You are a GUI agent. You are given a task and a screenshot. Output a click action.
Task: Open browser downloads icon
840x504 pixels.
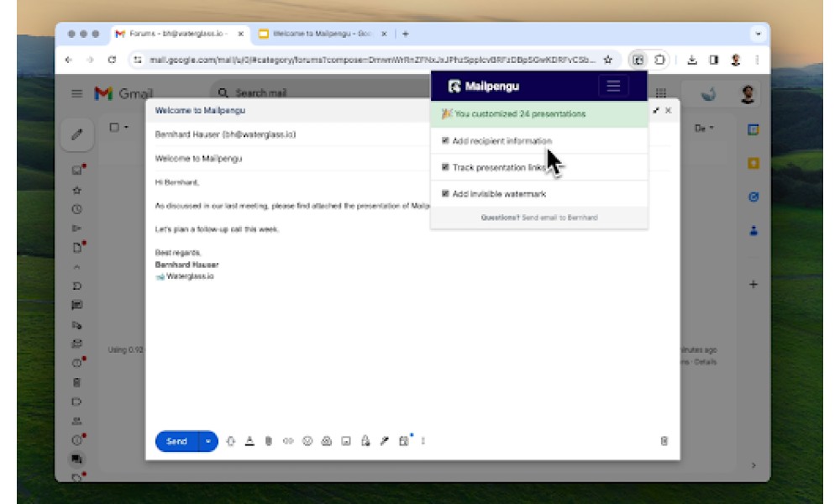point(692,60)
